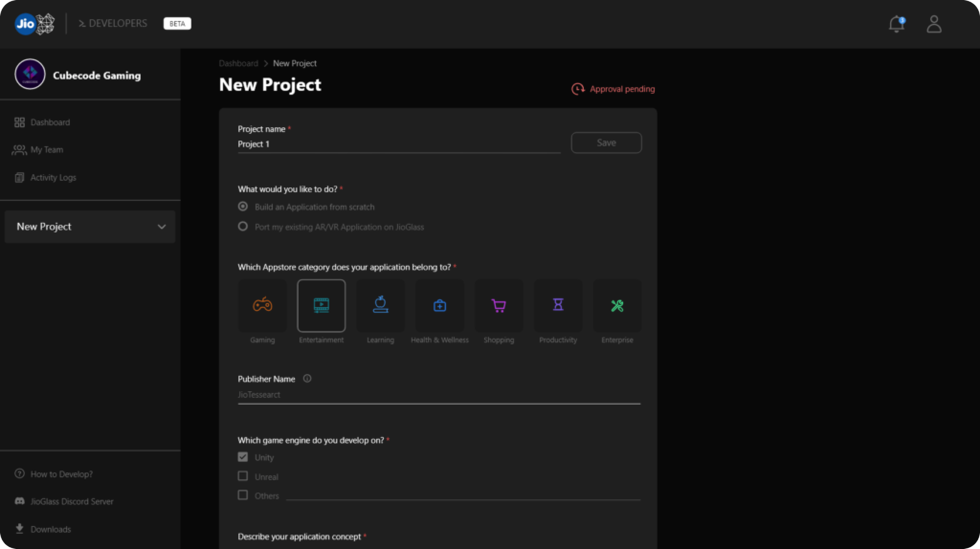Open How to Develop? help
Image resolution: width=980 pixels, height=549 pixels.
(54, 474)
